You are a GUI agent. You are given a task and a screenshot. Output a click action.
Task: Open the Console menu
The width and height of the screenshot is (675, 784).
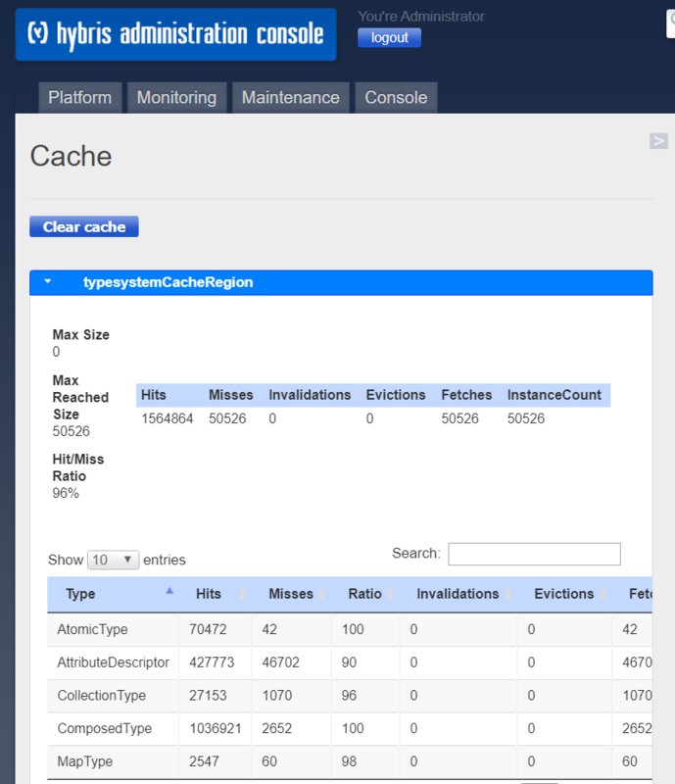396,97
